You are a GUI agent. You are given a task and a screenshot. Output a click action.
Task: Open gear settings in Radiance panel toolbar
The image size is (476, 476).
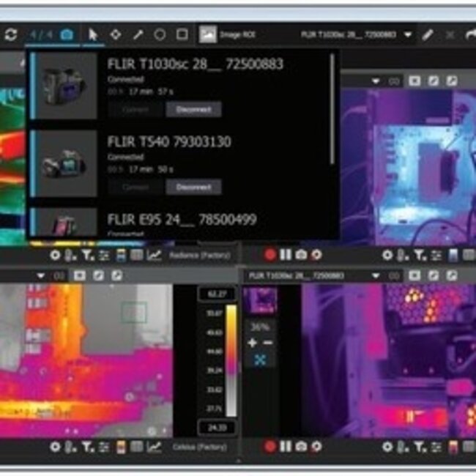[55, 256]
